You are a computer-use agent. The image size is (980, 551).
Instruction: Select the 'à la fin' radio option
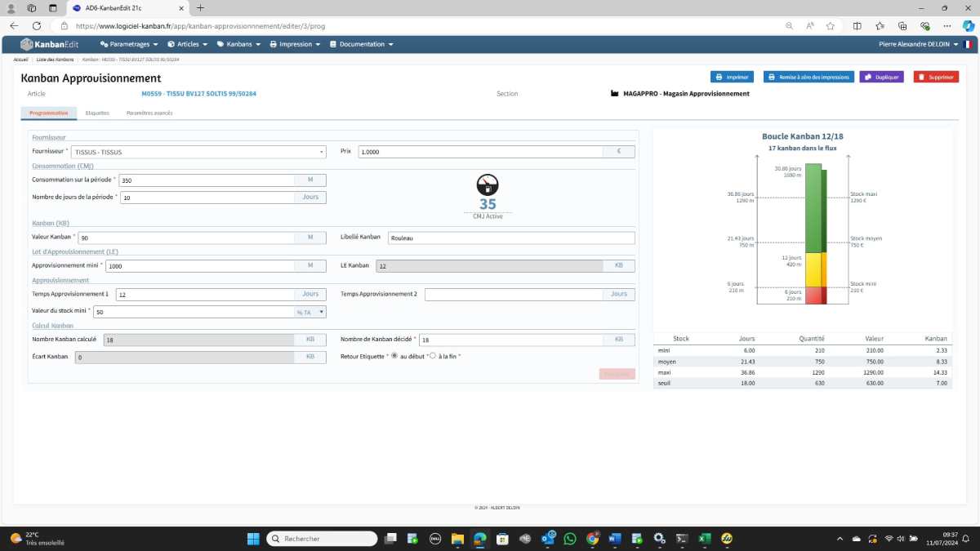[433, 356]
